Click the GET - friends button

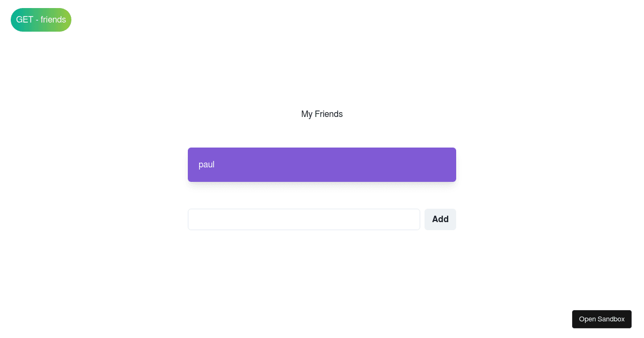click(41, 20)
